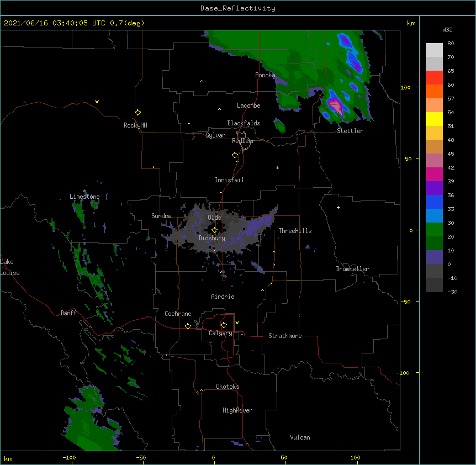Screen dimensions: 476x465
Task: Click the ThreeHills city label
Action: pos(295,231)
